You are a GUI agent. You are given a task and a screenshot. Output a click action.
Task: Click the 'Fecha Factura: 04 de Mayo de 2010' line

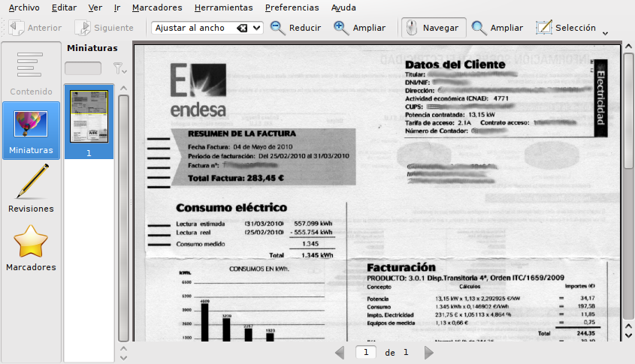pyautogui.click(x=240, y=147)
